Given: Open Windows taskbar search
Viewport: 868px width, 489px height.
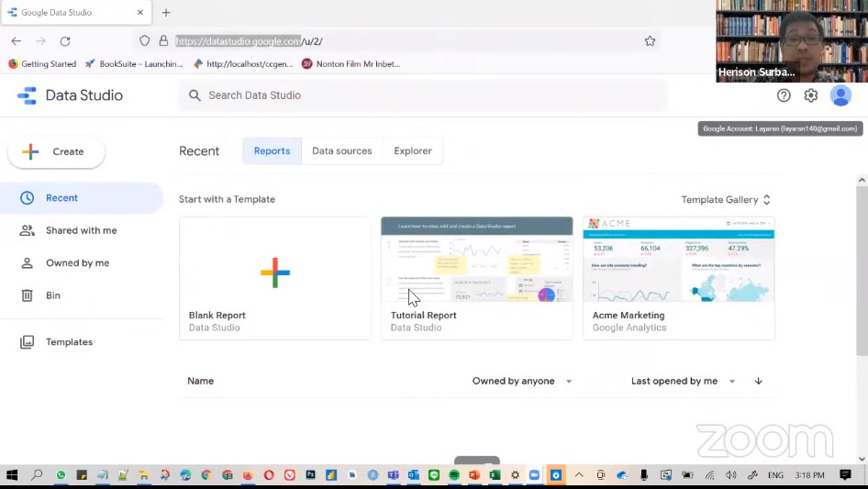Looking at the screenshot, I should click(x=37, y=475).
